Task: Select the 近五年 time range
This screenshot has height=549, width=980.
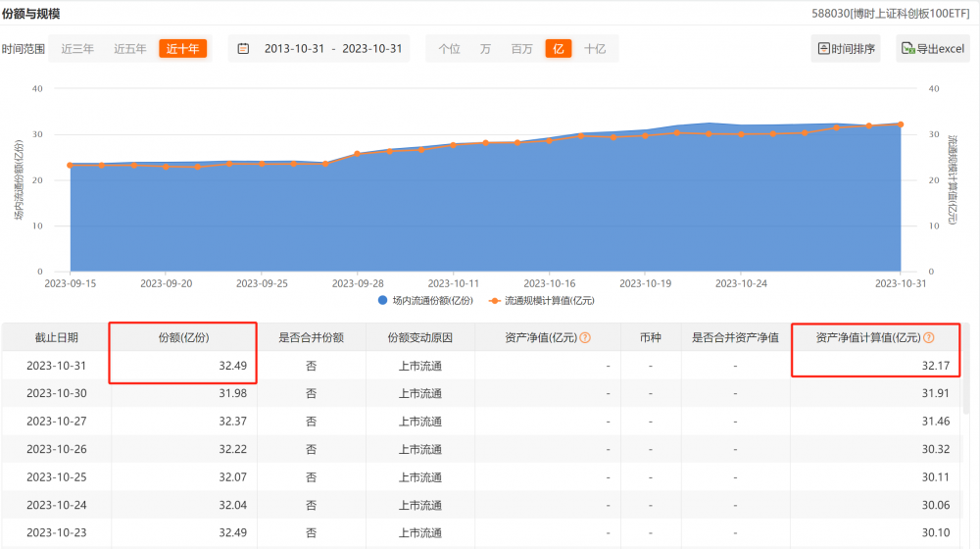Action: pos(130,49)
